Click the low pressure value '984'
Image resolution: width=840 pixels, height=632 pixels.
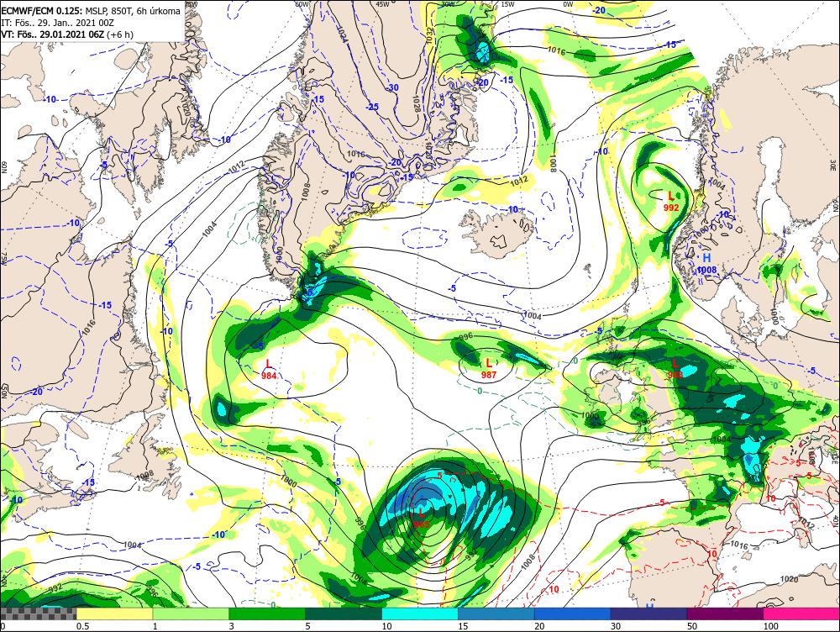pyautogui.click(x=269, y=376)
